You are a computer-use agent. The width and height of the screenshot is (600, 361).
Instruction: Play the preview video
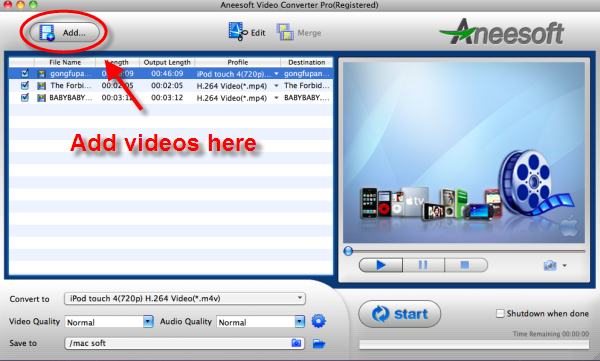coord(381,265)
